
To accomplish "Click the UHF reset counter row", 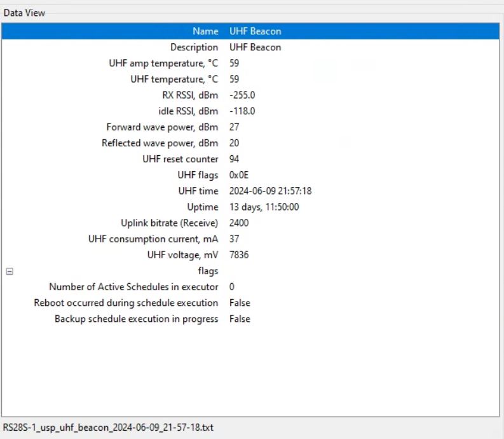I will coord(180,159).
